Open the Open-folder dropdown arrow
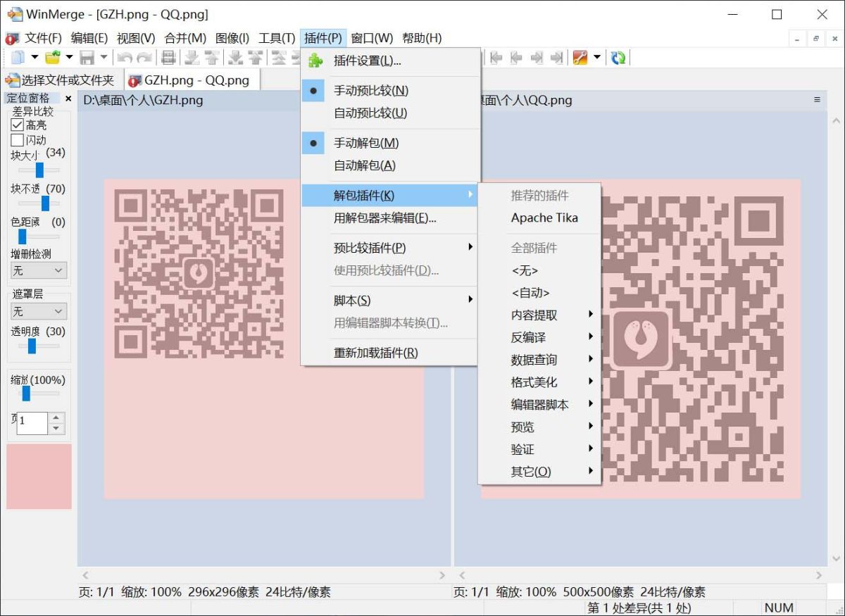The image size is (845, 616). pos(69,58)
